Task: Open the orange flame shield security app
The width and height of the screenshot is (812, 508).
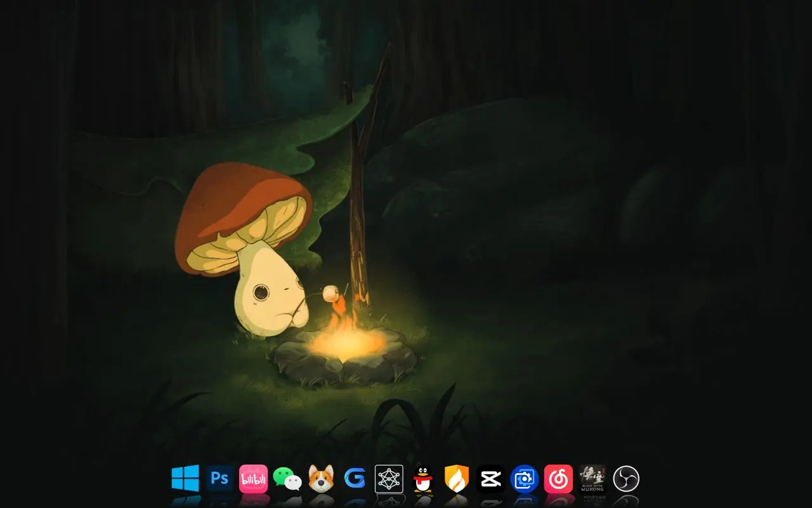Action: click(x=457, y=479)
